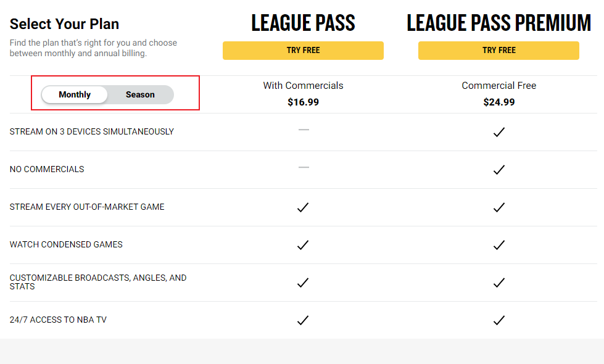Click Try Free under League Pass Premium
This screenshot has height=364, width=604.
[499, 51]
